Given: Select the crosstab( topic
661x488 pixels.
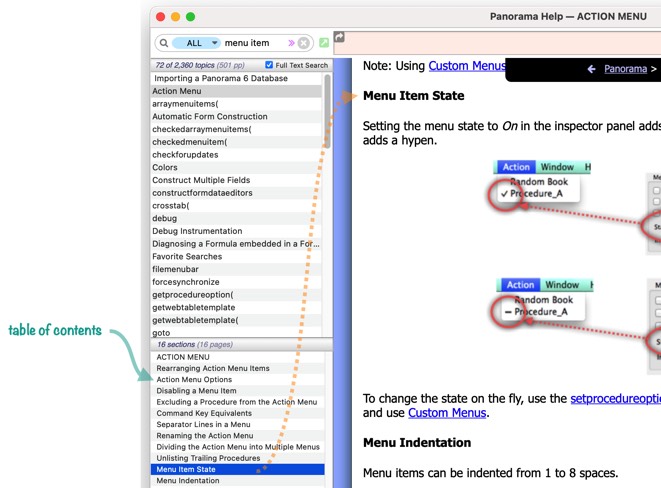Looking at the screenshot, I should pyautogui.click(x=236, y=206).
